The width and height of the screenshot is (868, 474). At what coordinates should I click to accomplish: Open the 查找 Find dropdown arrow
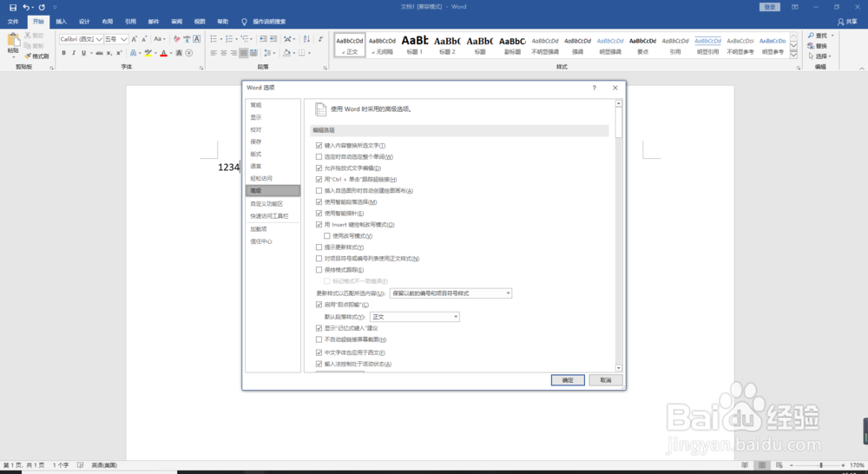tap(832, 36)
